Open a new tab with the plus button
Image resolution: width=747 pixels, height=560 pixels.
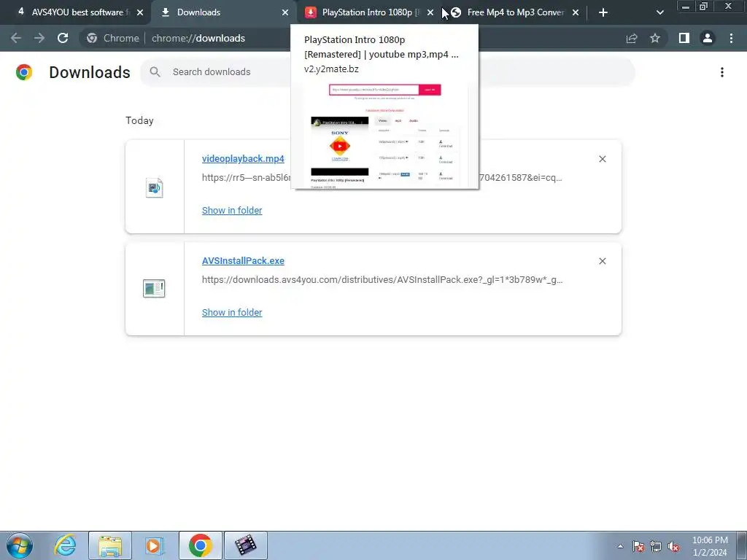pyautogui.click(x=603, y=13)
